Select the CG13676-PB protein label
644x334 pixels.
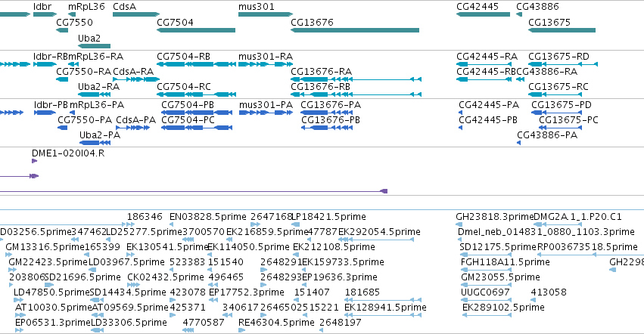[331, 120]
